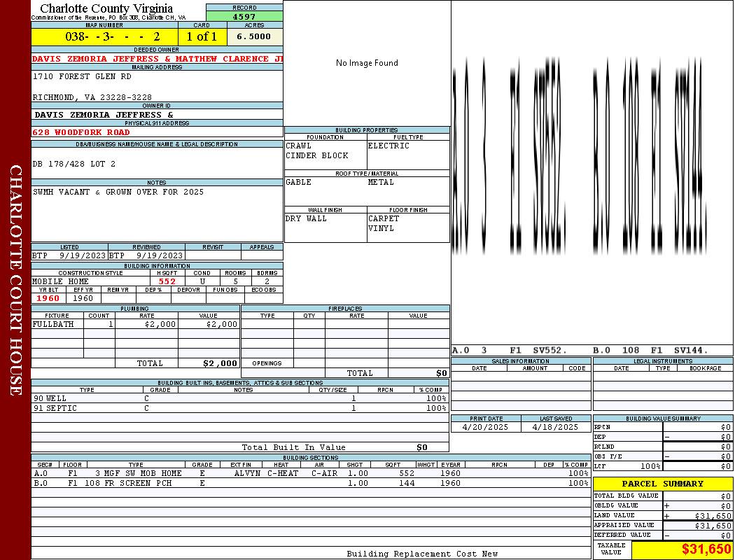Select building section B.0 screen porch row

point(309,483)
